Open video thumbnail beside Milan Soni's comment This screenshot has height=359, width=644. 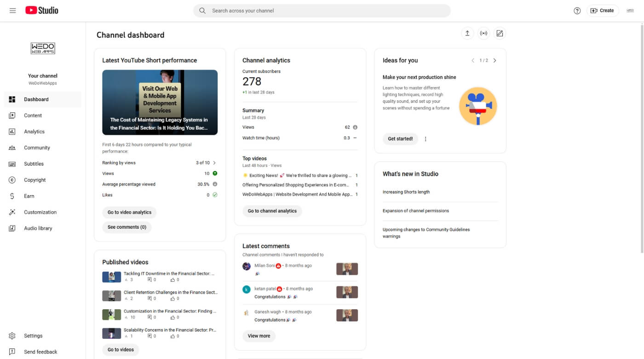[347, 269]
